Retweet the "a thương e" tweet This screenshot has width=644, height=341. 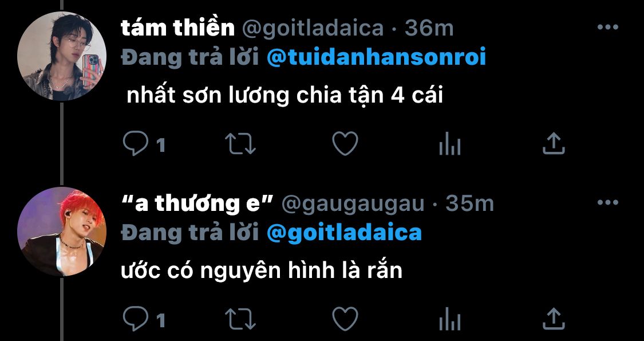(x=240, y=319)
